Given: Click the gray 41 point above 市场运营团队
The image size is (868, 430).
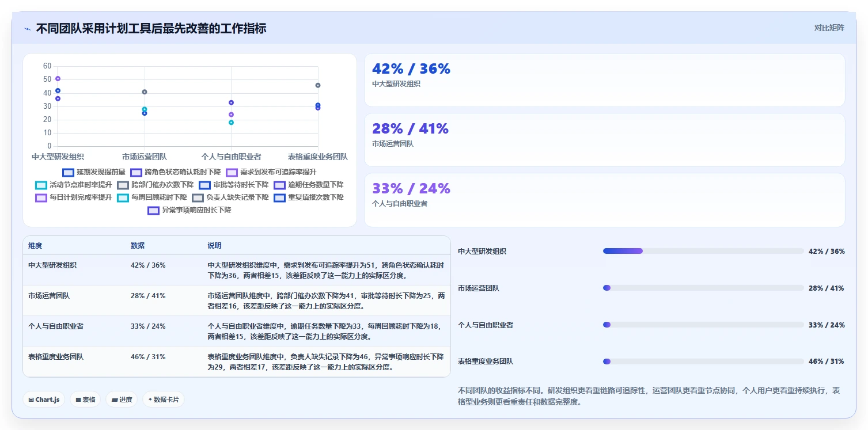Looking at the screenshot, I should coord(145,92).
